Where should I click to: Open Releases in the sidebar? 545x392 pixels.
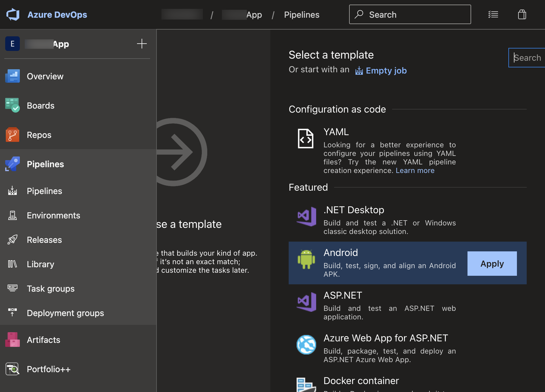(x=44, y=240)
